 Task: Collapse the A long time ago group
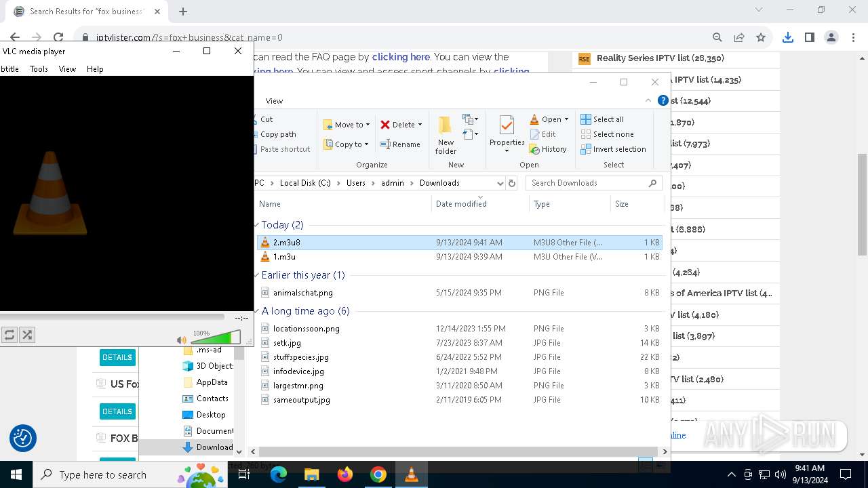(x=256, y=311)
